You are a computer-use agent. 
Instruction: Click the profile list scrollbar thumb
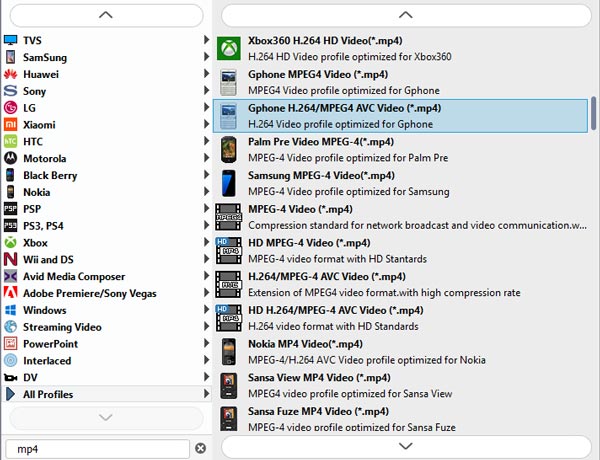tap(593, 113)
